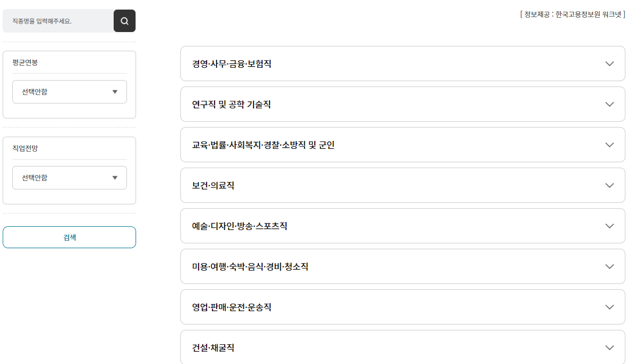The width and height of the screenshot is (627, 364).
Task: Expand the 연구직 및 공학 기술직 section
Action: click(402, 104)
